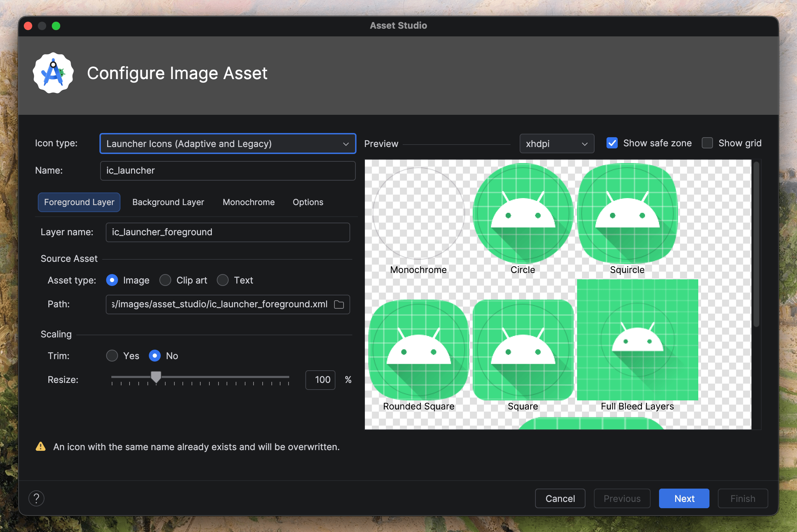Click the Resize slider handle

[x=156, y=377]
